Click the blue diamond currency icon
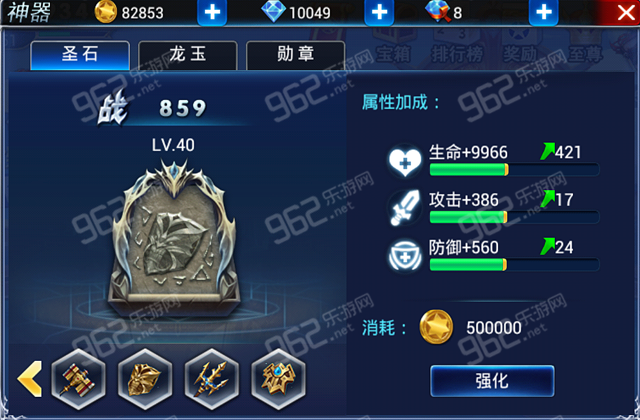Viewport: 640px width, 420px height. (x=273, y=12)
